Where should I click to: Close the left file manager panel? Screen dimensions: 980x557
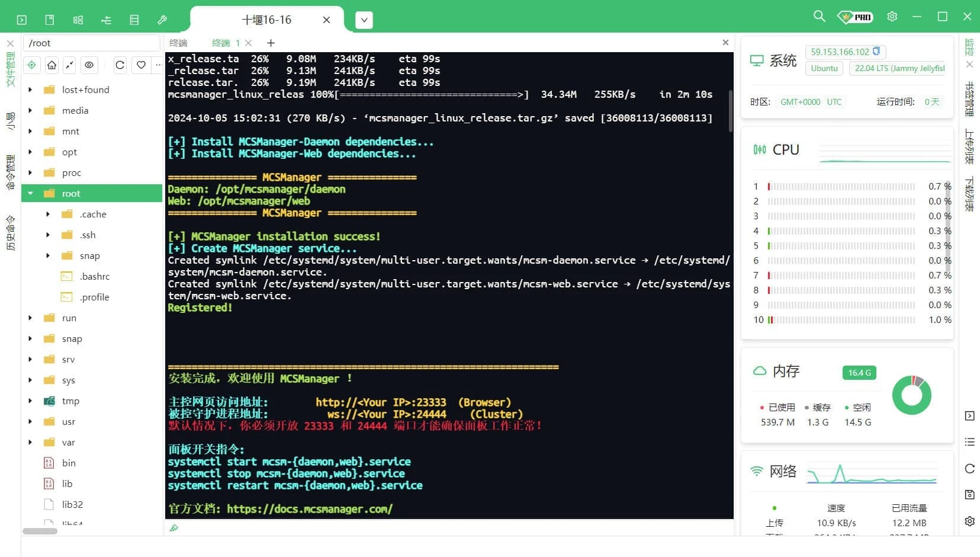click(10, 43)
